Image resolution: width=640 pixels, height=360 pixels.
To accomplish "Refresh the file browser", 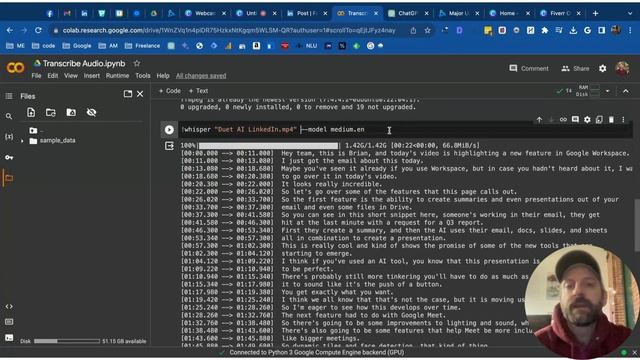I will point(51,112).
